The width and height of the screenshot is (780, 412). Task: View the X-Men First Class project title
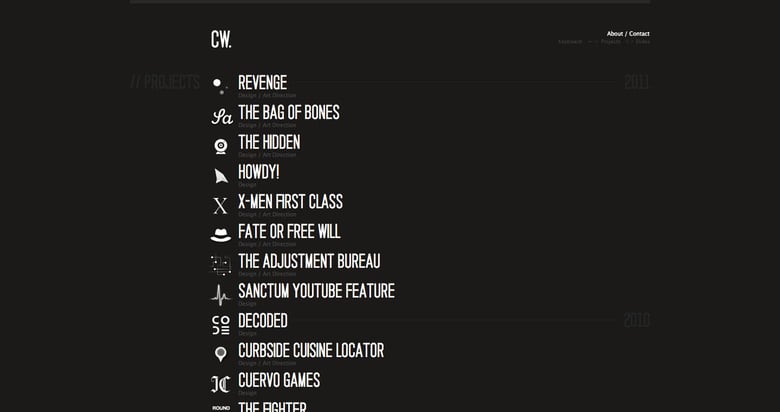pyautogui.click(x=290, y=202)
